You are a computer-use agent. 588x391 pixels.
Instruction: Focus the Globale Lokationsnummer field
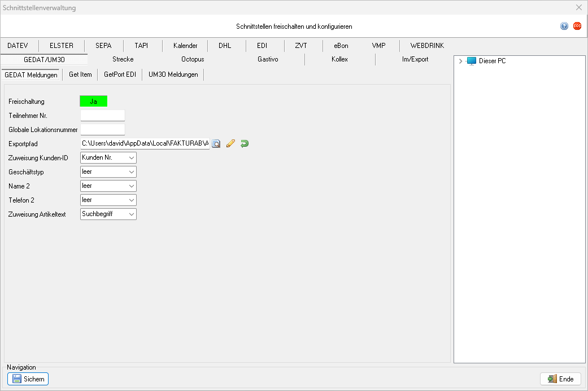pyautogui.click(x=102, y=130)
